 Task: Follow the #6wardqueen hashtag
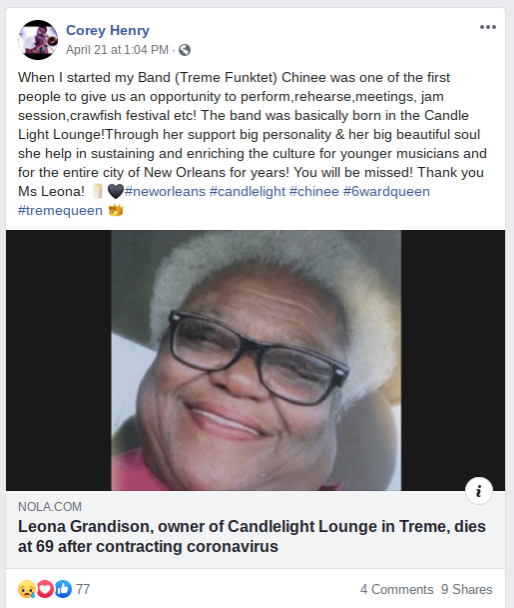click(x=386, y=192)
